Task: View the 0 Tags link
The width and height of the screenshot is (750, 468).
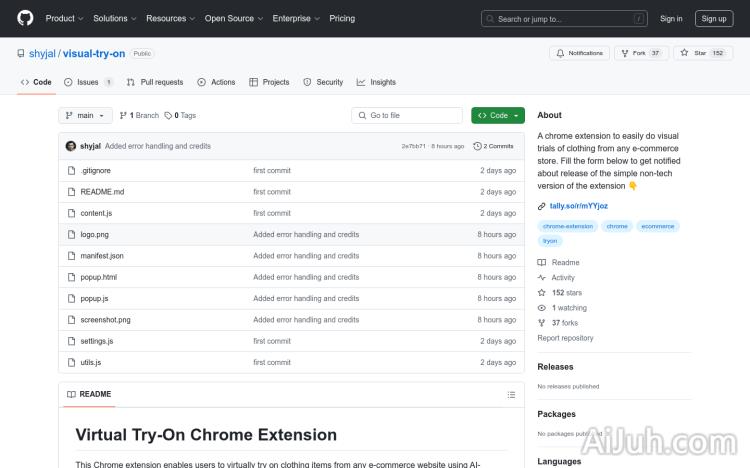Action: (x=180, y=115)
